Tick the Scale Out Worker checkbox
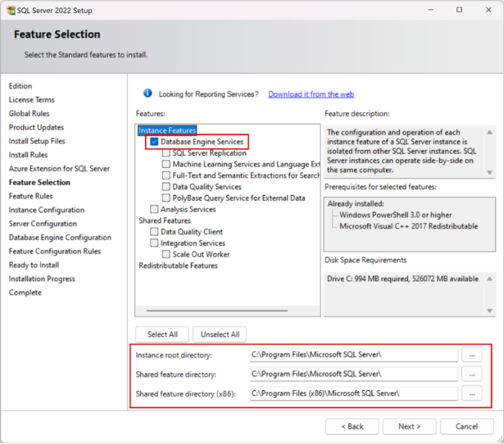The height and width of the screenshot is (444, 504). (166, 254)
